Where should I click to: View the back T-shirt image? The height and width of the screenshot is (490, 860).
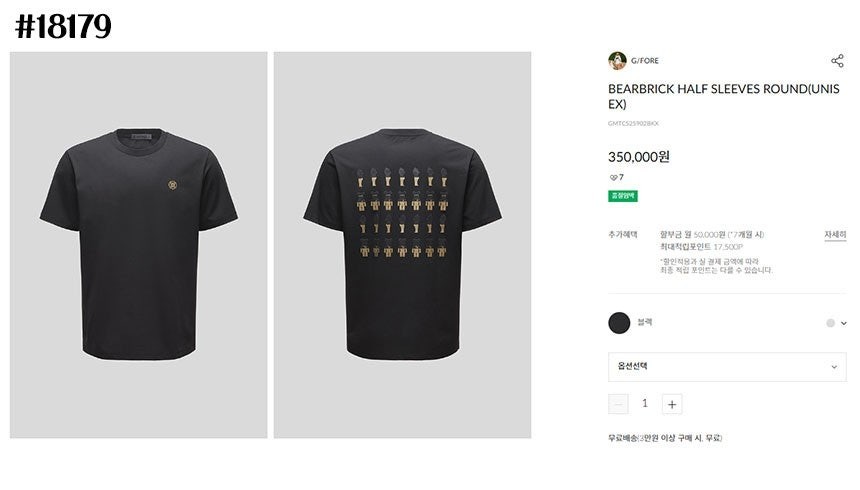click(x=402, y=245)
